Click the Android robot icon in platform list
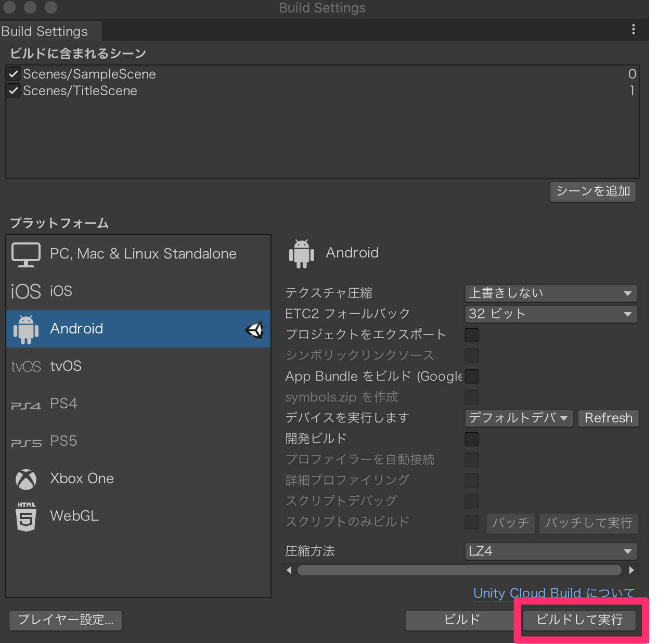The image size is (671, 644). click(x=25, y=329)
